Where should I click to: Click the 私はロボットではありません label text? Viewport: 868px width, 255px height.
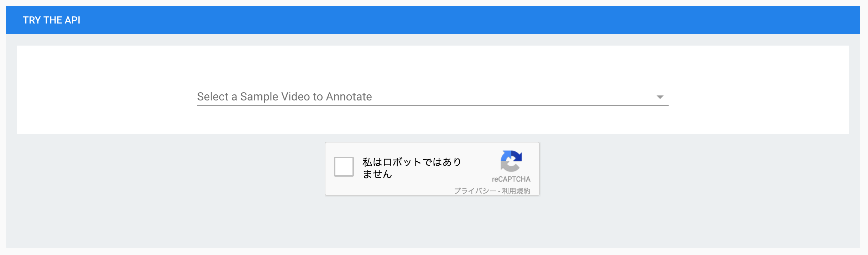pyautogui.click(x=412, y=168)
